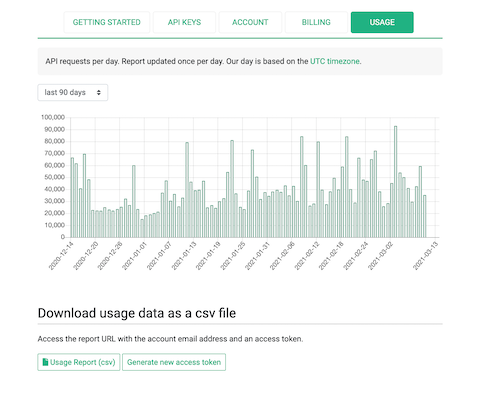Generate new access token
This screenshot has width=500, height=397.
[174, 362]
